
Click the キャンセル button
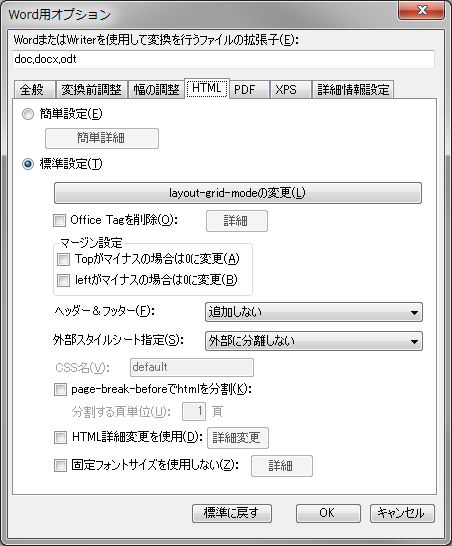pyautogui.click(x=402, y=513)
